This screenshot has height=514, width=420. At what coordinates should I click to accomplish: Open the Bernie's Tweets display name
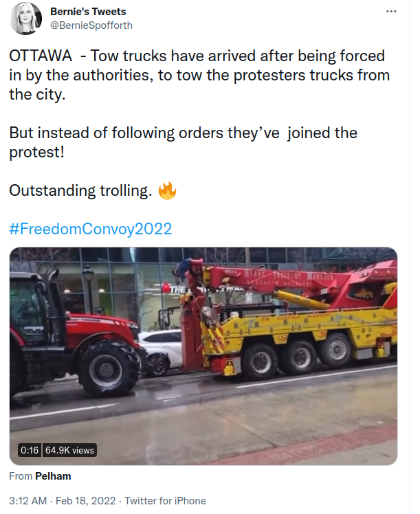point(88,12)
